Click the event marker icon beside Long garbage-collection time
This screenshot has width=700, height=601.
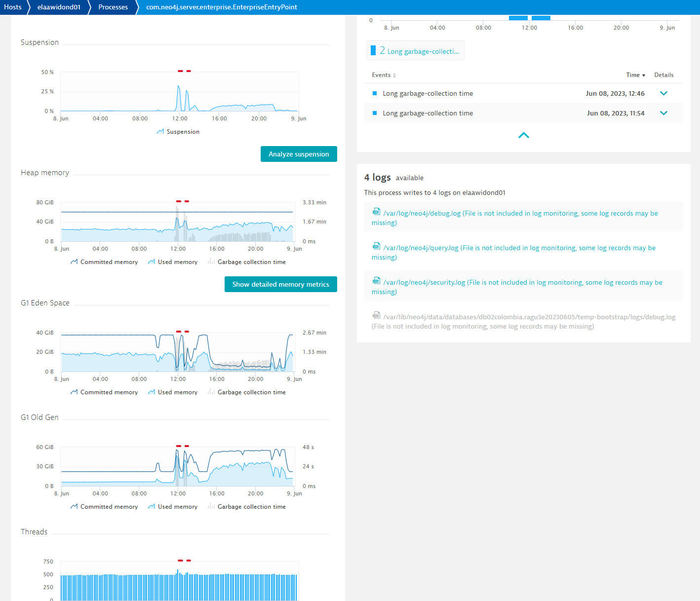click(376, 93)
